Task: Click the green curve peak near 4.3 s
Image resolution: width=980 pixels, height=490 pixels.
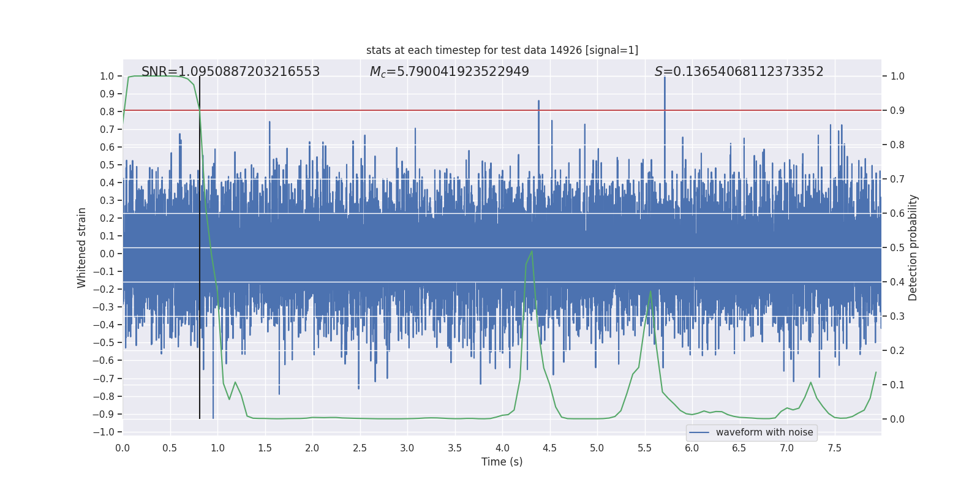Action: (532, 252)
